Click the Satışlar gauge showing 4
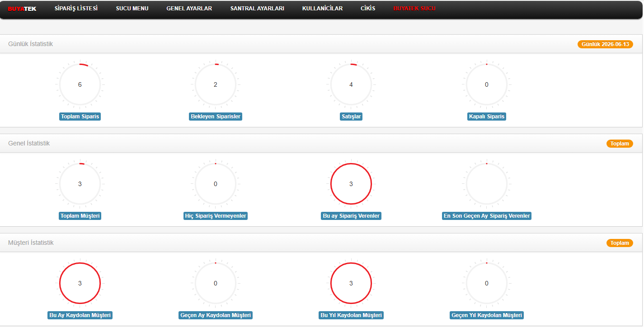Screen dimensions: 644x327 [x=351, y=84]
